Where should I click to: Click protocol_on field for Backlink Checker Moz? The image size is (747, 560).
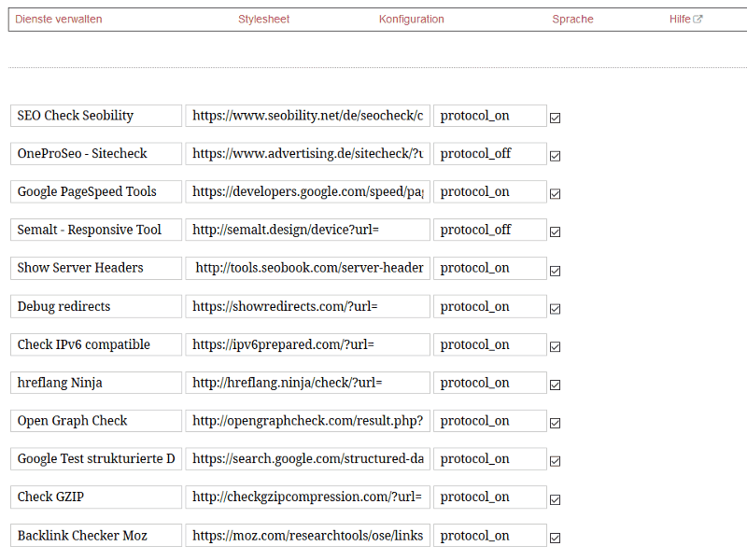[489, 536]
